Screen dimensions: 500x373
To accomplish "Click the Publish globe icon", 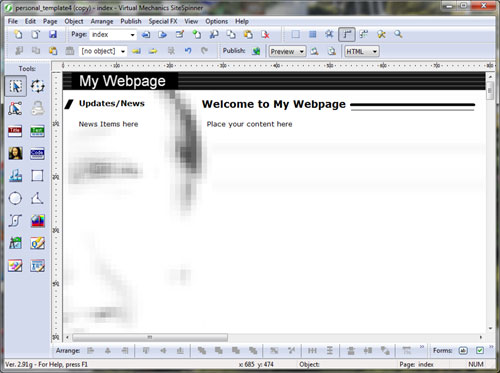I will 256,51.
